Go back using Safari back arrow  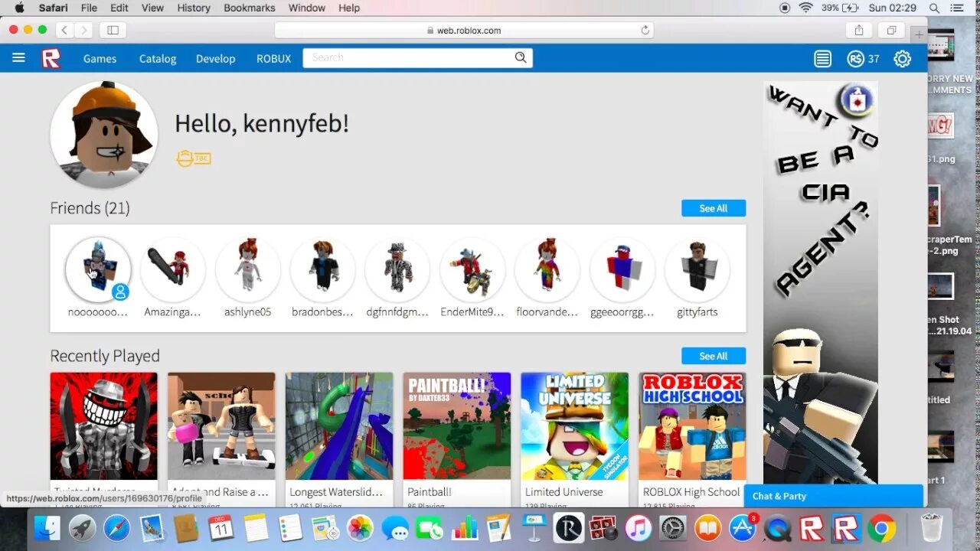click(x=65, y=30)
